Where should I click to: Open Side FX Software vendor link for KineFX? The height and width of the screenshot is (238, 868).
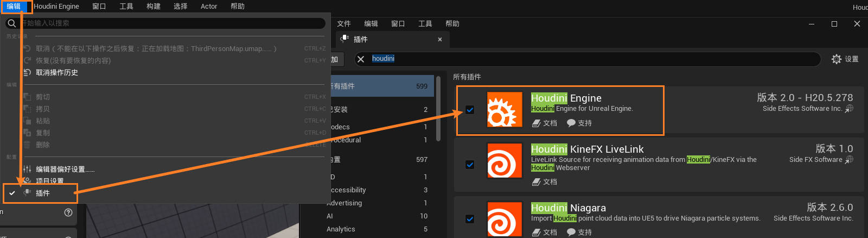[x=850, y=160]
